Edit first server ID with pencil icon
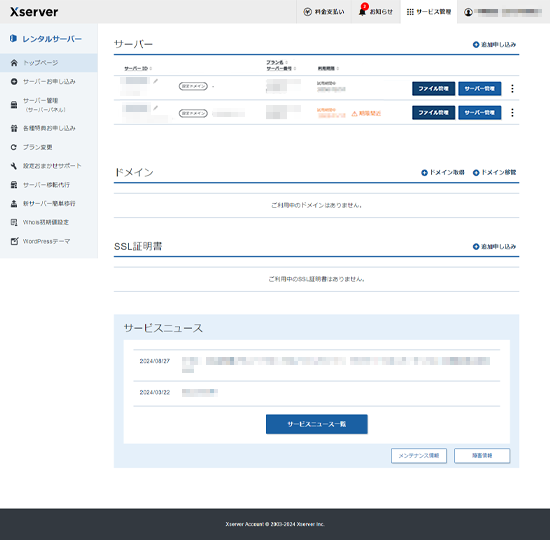550x540 pixels. (155, 81)
